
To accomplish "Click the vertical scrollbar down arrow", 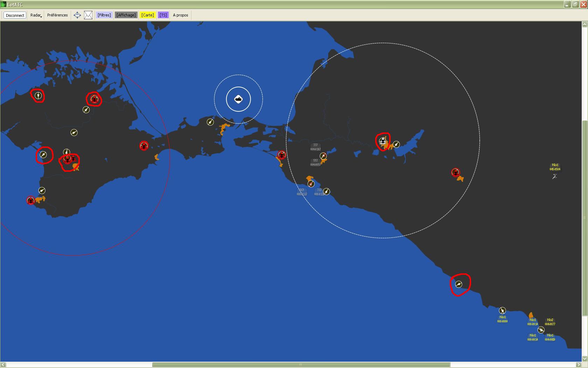I will pyautogui.click(x=584, y=359).
